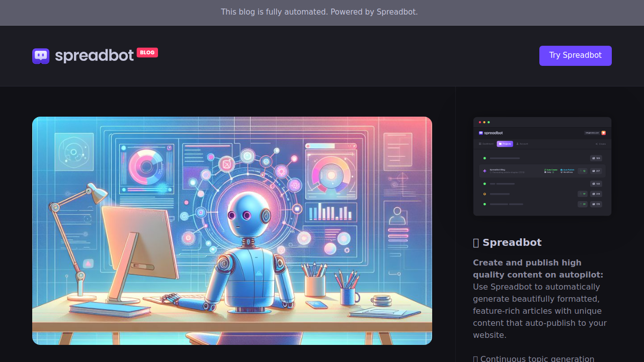Click the automated blog notice banner text
The image size is (644, 362).
point(319,12)
